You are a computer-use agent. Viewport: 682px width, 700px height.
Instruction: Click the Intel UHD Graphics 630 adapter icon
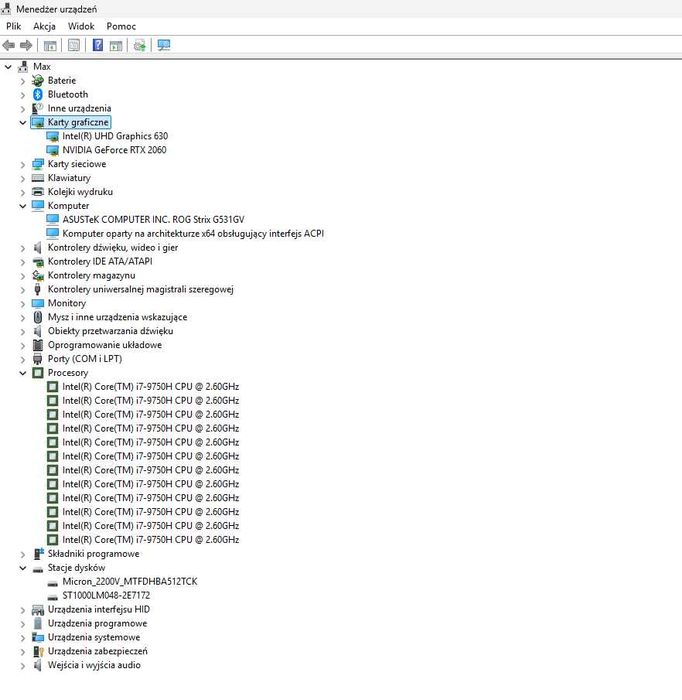pyautogui.click(x=52, y=136)
